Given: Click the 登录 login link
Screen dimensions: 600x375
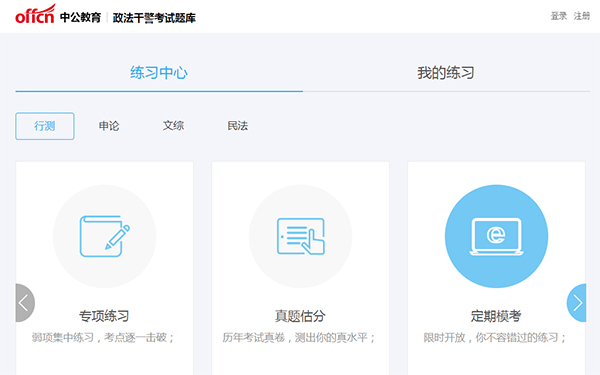Looking at the screenshot, I should coord(558,16).
